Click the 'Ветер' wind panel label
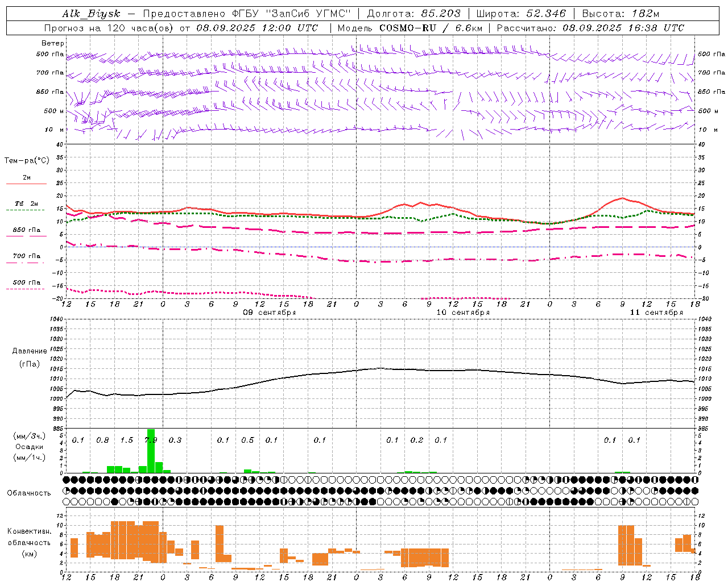The image size is (728, 582). pos(53,43)
